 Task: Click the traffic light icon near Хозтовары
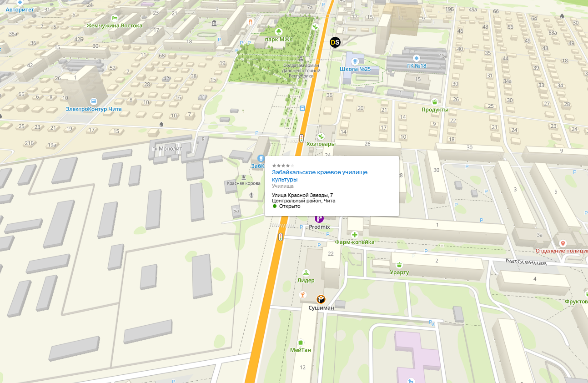(301, 138)
